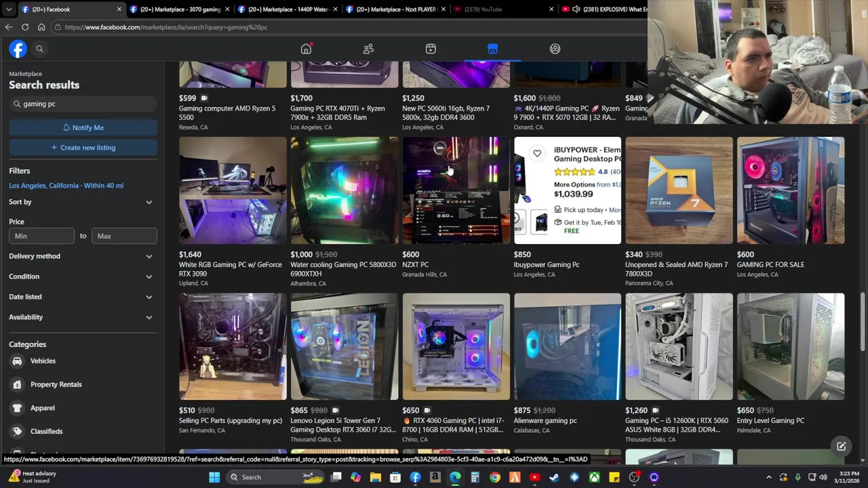Click the Facebook logo
The height and width of the screenshot is (488, 868).
pyautogui.click(x=18, y=49)
